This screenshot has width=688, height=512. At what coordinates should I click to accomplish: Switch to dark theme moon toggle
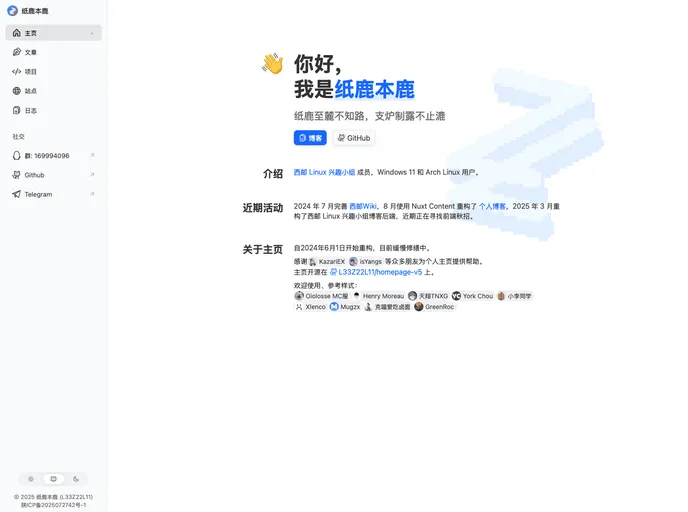tap(76, 479)
